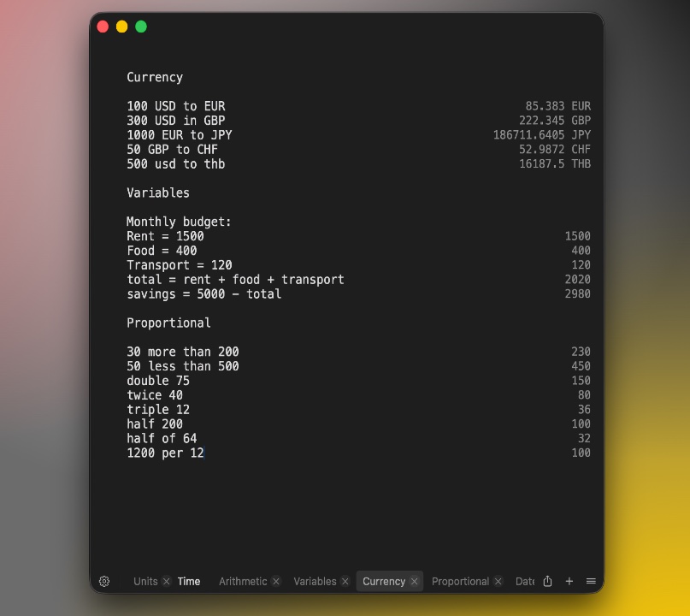The width and height of the screenshot is (690, 616).
Task: Click the result value 1500
Action: [x=578, y=236]
